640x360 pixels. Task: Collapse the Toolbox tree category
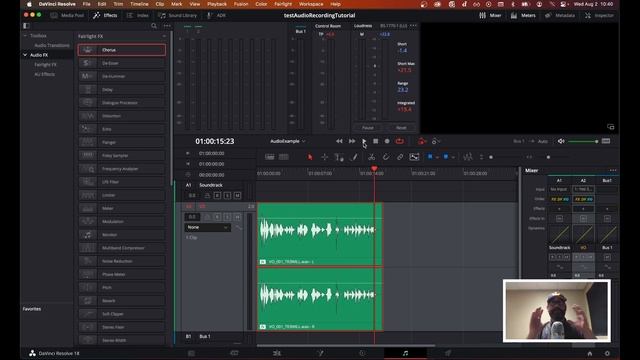[x=25, y=36]
